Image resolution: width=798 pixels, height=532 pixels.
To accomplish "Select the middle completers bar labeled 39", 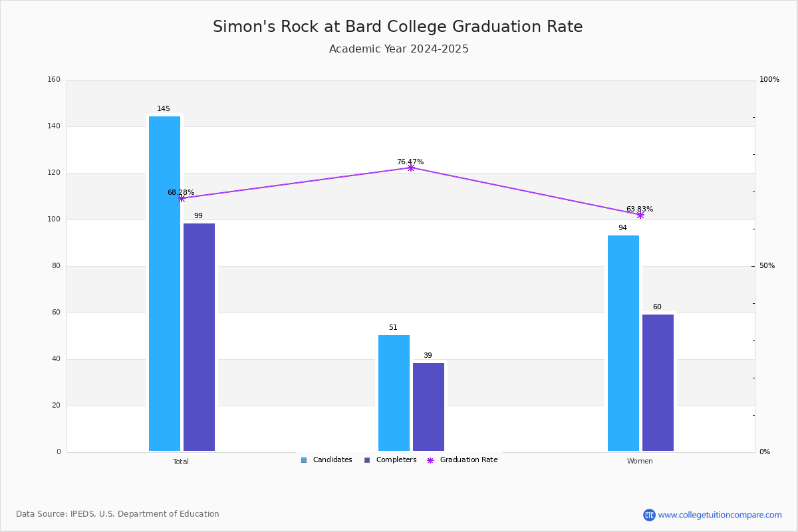I will tap(428, 407).
